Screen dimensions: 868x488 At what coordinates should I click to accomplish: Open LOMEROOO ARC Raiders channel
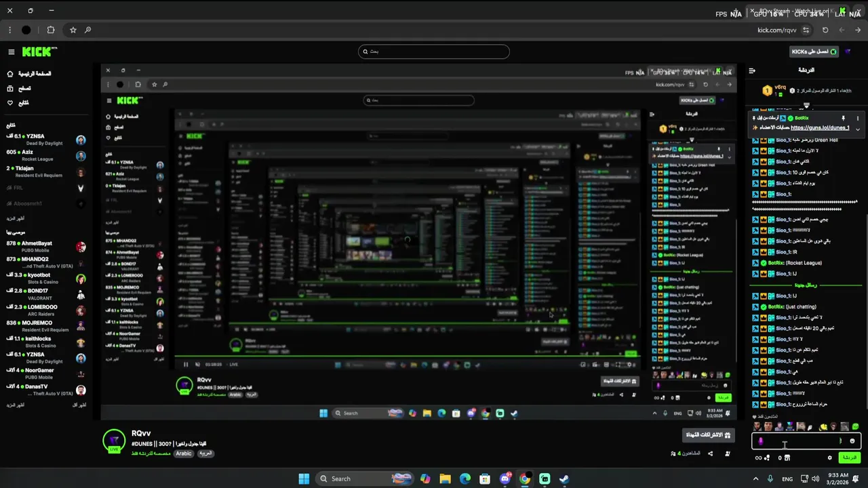point(46,310)
